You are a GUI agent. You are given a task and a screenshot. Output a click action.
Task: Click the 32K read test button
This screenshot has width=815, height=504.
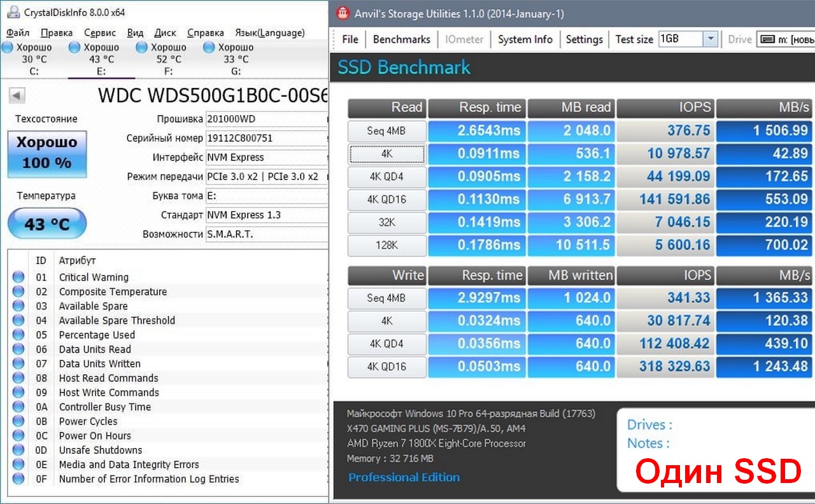(x=387, y=223)
